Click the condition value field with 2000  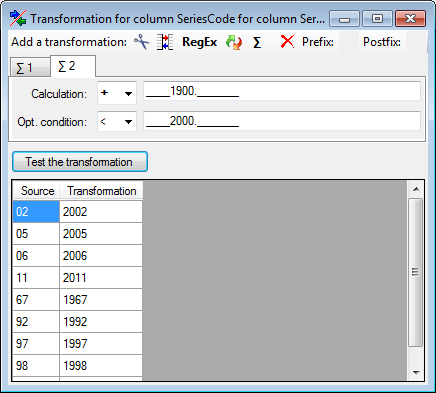pos(282,121)
